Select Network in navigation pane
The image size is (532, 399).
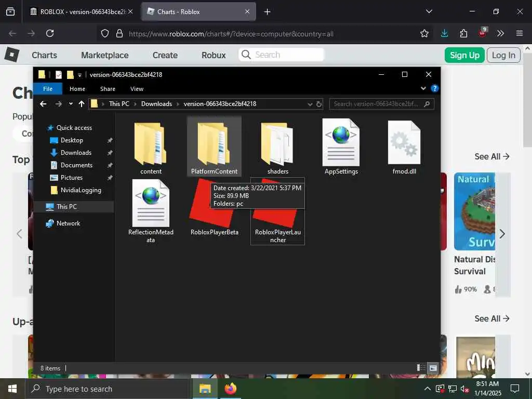pyautogui.click(x=68, y=223)
